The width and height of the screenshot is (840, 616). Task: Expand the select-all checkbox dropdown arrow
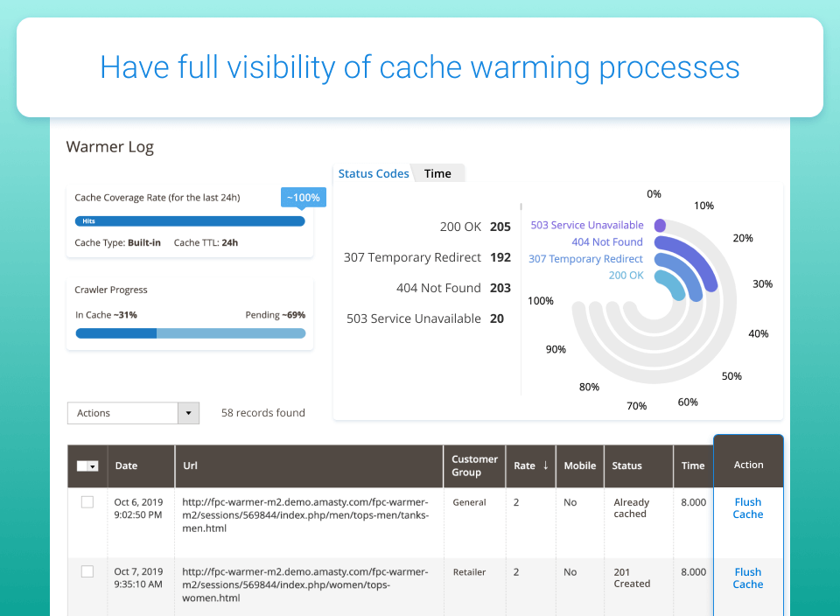pyautogui.click(x=93, y=466)
